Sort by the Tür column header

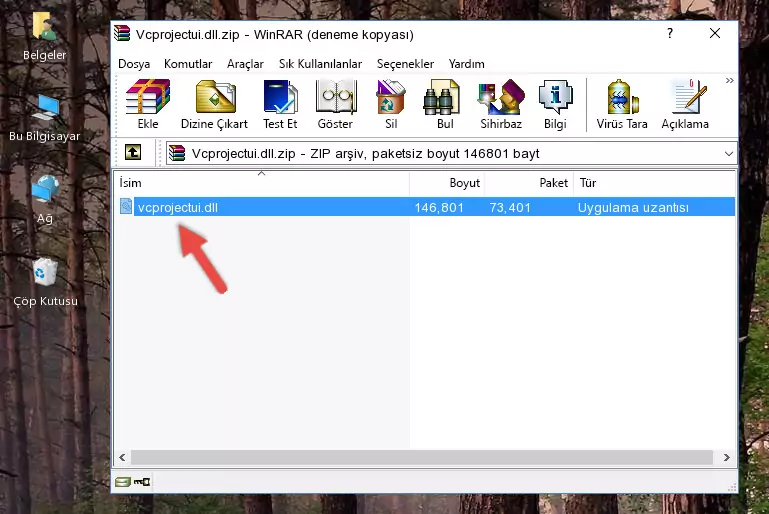(x=654, y=183)
